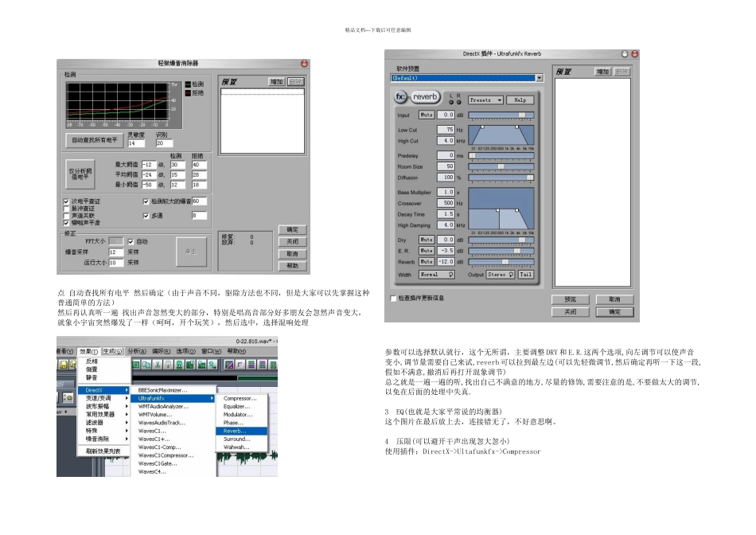Click the reverb logo badge
The width and height of the screenshot is (756, 535).
[x=425, y=97]
